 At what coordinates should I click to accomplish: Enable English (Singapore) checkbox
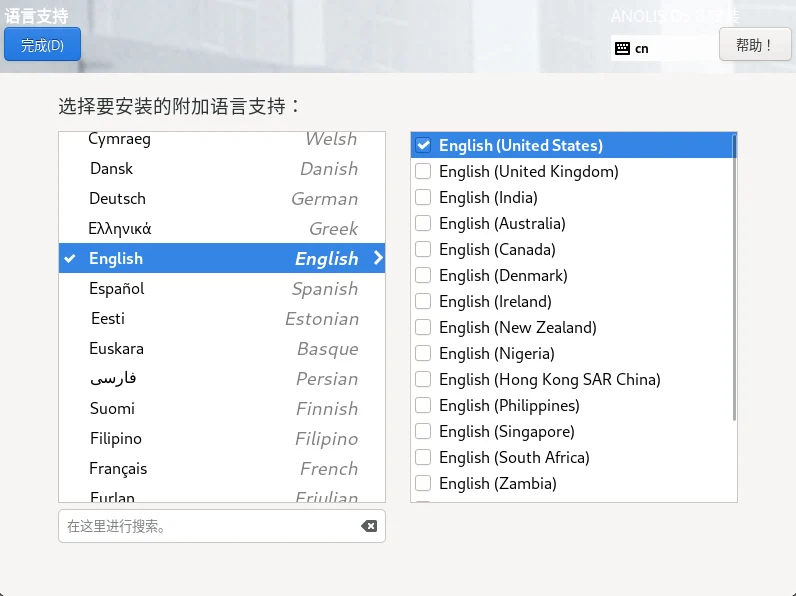(x=423, y=431)
